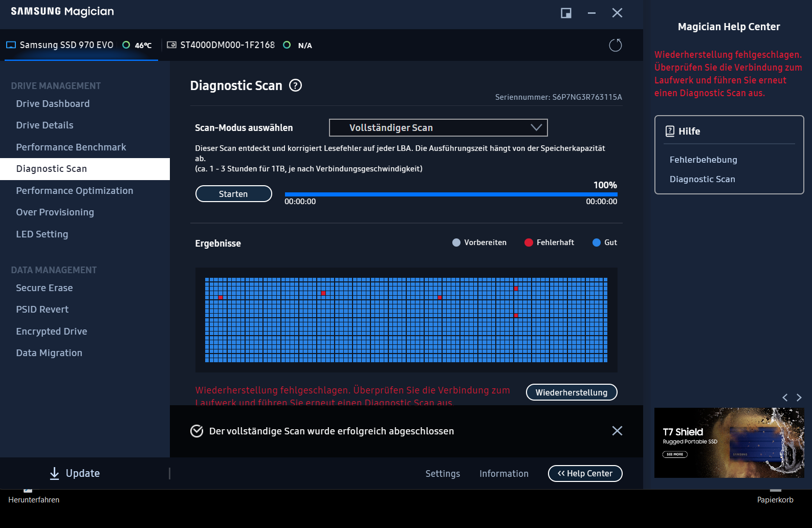Open Over Provisioning
The image size is (812, 528).
click(55, 212)
